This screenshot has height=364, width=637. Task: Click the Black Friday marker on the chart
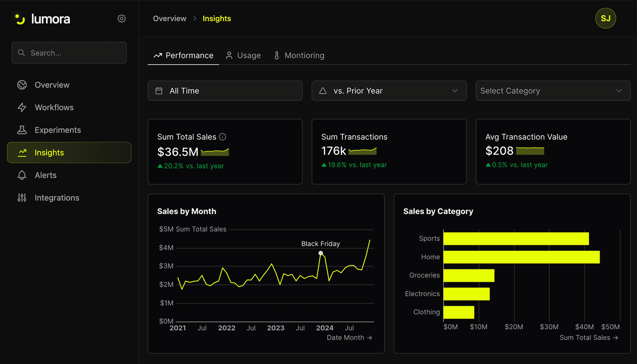click(x=321, y=253)
